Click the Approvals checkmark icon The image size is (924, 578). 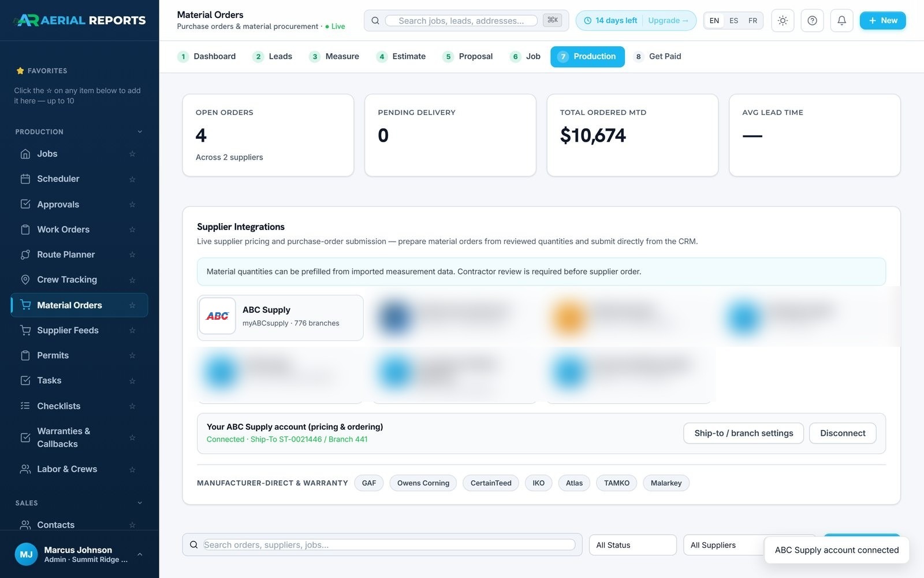[x=25, y=205]
